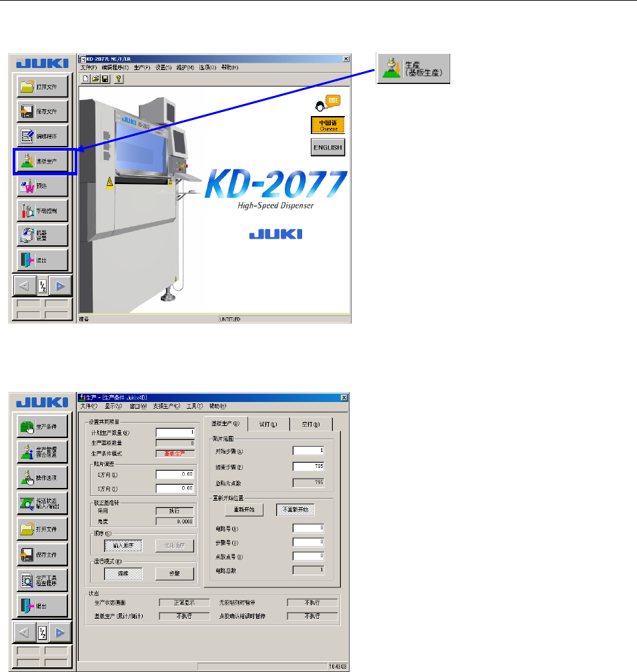The width and height of the screenshot is (637, 672).
Task: Click 打开文件 button in KD-2077 main window sidebar
Action: click(x=43, y=86)
